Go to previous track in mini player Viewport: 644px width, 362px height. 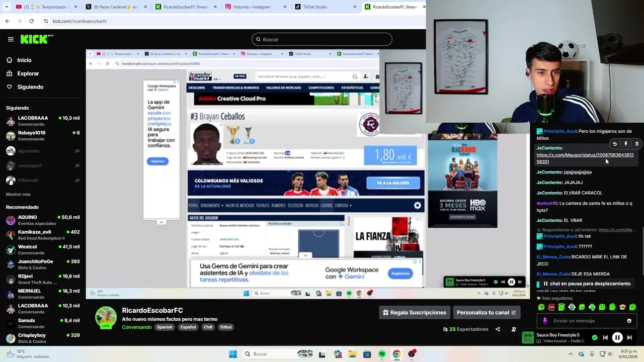pyautogui.click(x=605, y=338)
